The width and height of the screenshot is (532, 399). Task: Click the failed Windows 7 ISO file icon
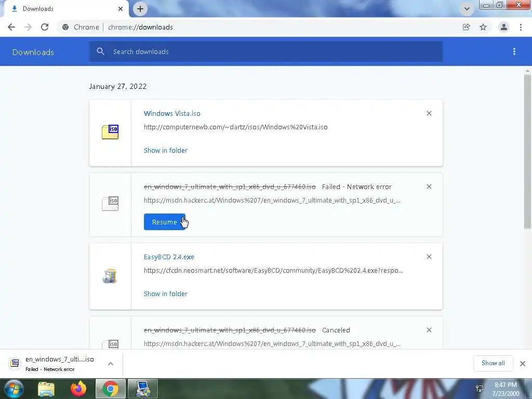tap(110, 203)
